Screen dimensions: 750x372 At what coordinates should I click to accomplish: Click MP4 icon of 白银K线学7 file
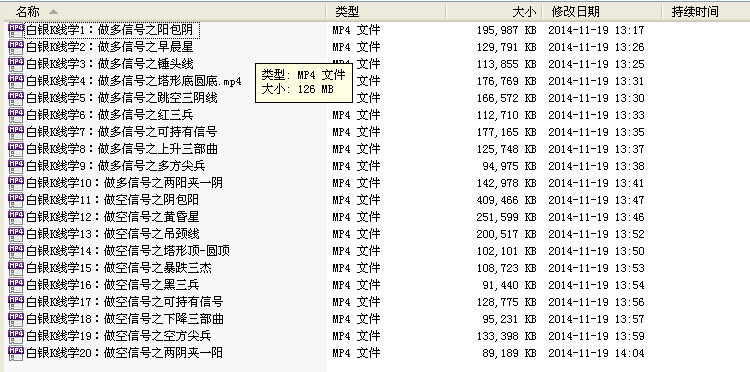tap(16, 132)
